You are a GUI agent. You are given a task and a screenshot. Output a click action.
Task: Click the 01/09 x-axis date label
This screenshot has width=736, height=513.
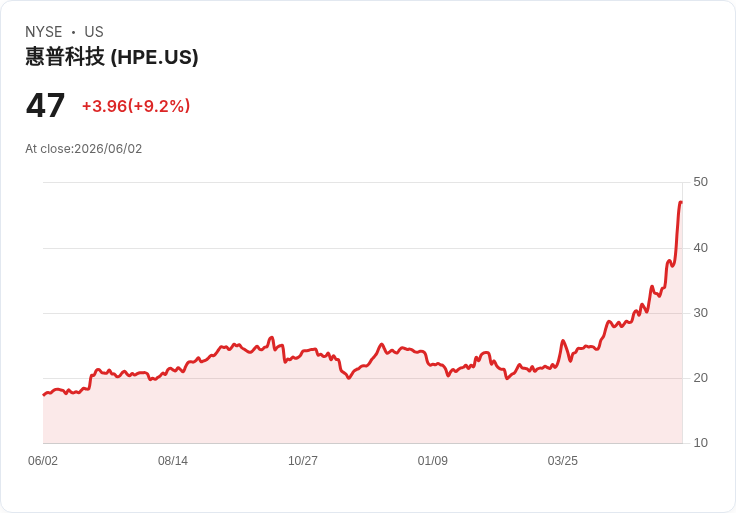coord(433,461)
